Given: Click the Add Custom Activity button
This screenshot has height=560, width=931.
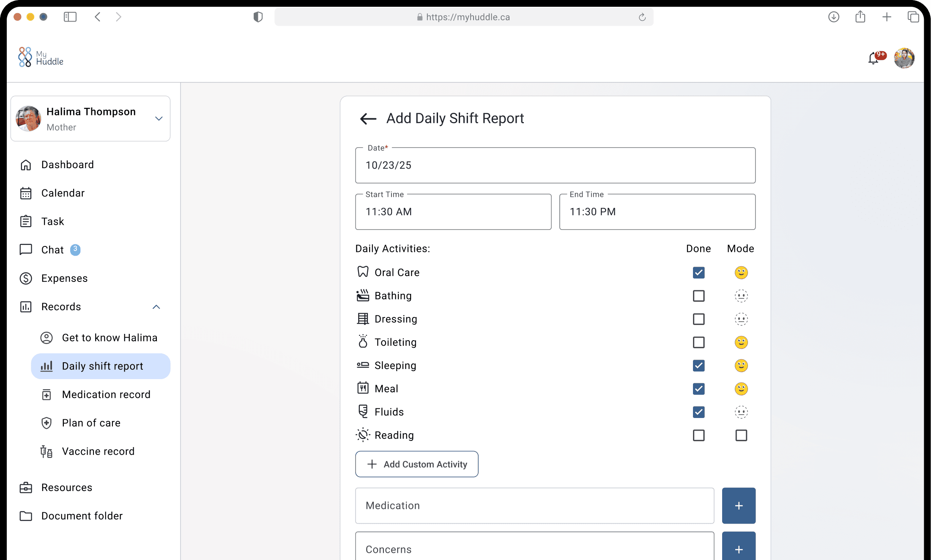Looking at the screenshot, I should 416,464.
